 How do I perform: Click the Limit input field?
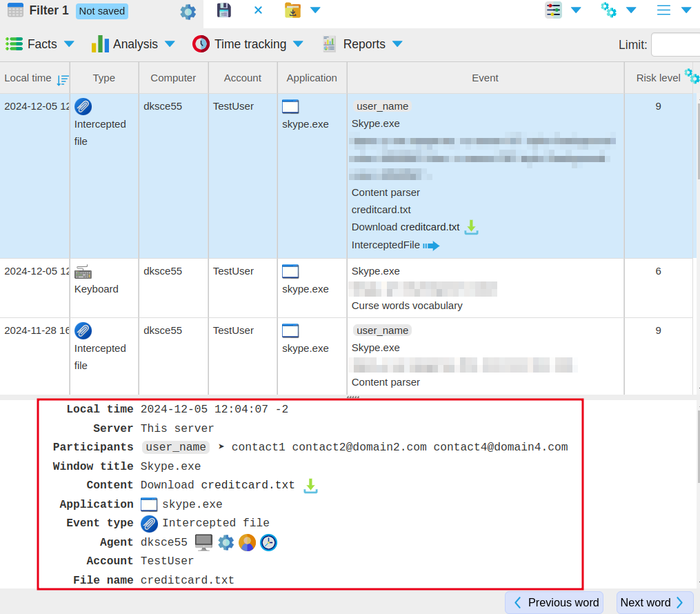pyautogui.click(x=676, y=45)
